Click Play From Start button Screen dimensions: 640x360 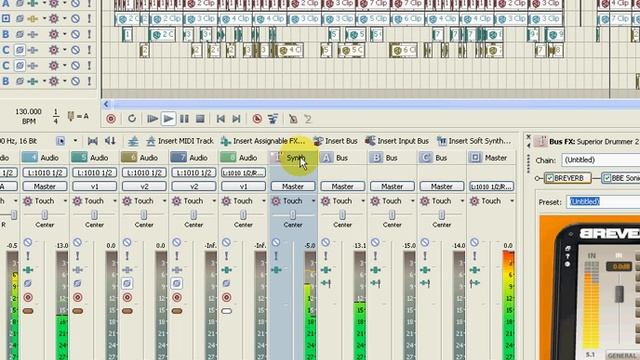pos(152,119)
